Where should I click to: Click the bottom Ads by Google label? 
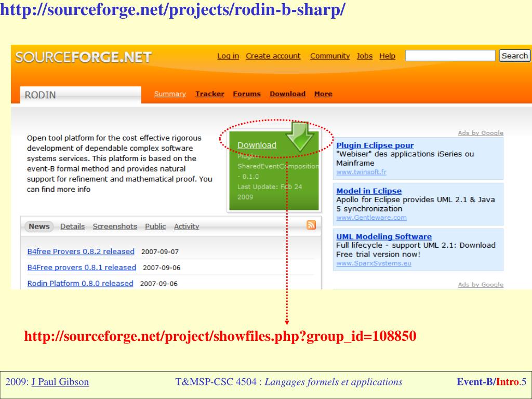point(481,285)
